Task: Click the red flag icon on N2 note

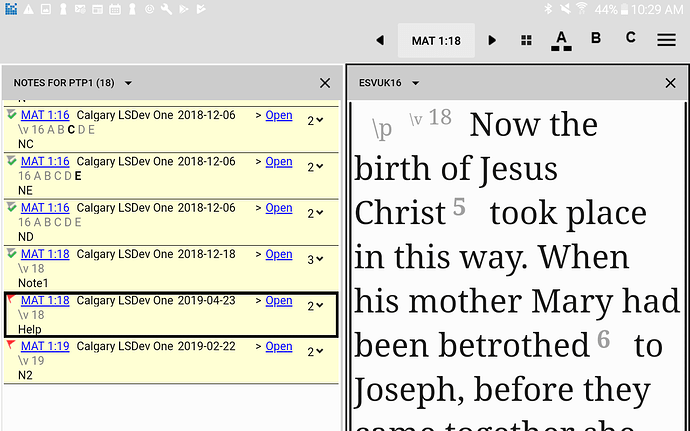Action: (x=11, y=345)
